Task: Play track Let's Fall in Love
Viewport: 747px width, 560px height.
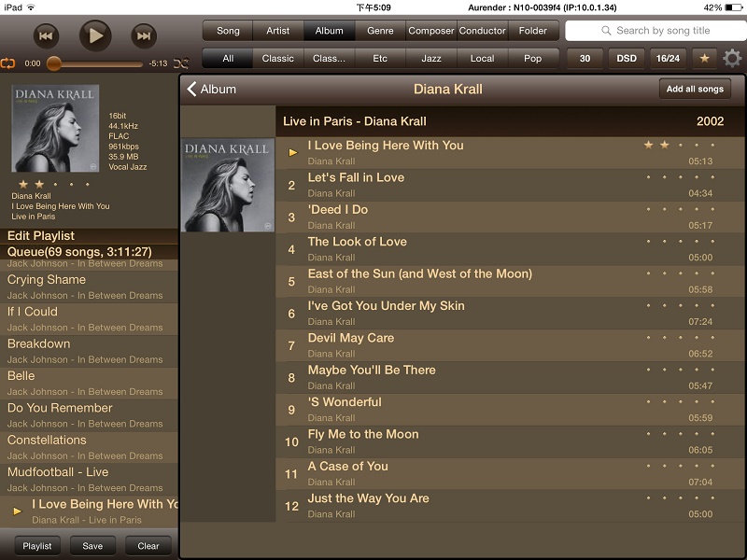Action: point(510,185)
